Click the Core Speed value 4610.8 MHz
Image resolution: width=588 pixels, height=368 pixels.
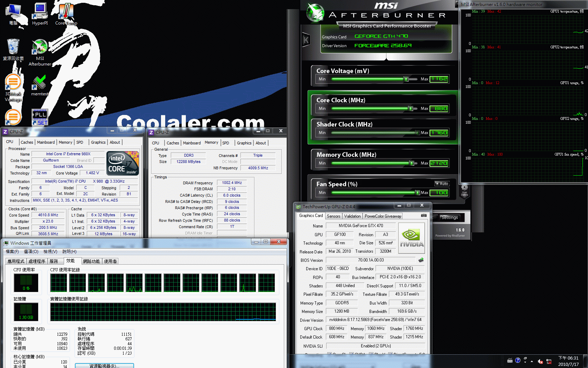48,215
